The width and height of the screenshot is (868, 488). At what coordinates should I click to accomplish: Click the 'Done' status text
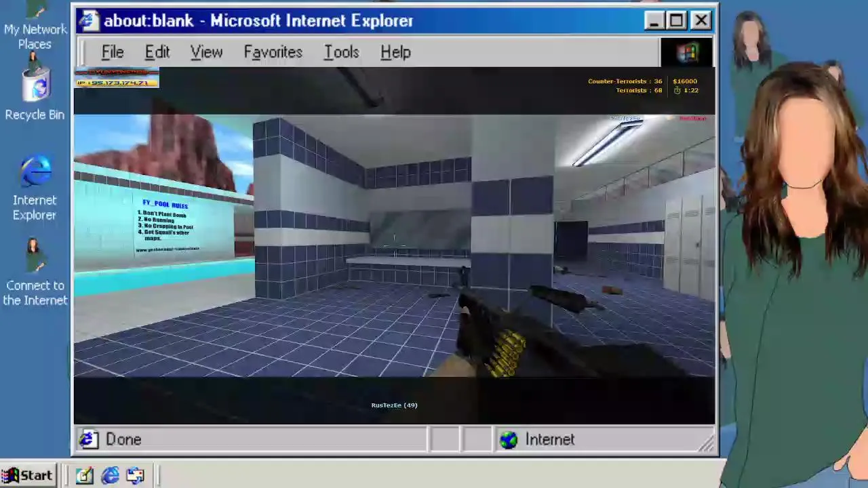pyautogui.click(x=123, y=440)
